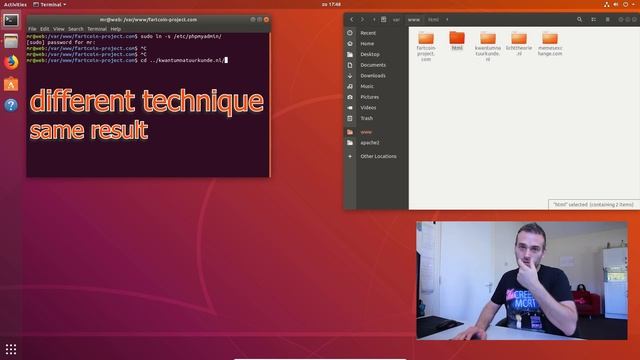640x360 pixels.
Task: Open the Terminal menu in Terminal menubar
Action: (x=97, y=29)
